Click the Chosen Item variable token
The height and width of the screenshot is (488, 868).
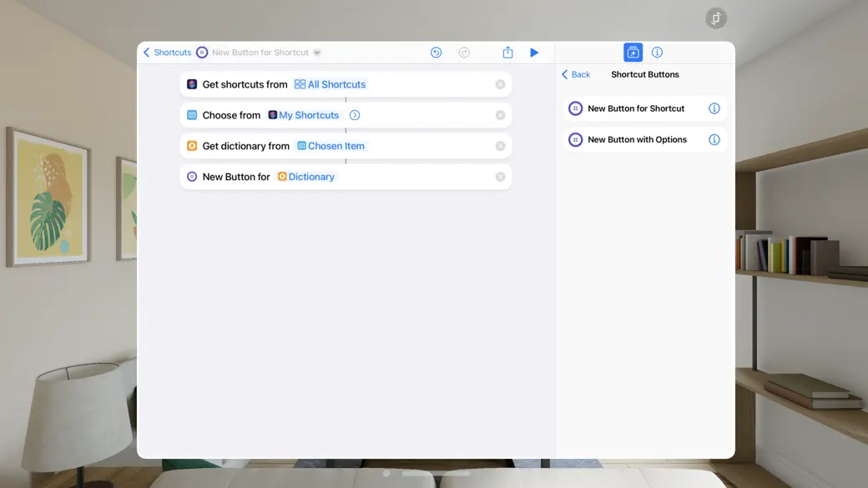331,145
